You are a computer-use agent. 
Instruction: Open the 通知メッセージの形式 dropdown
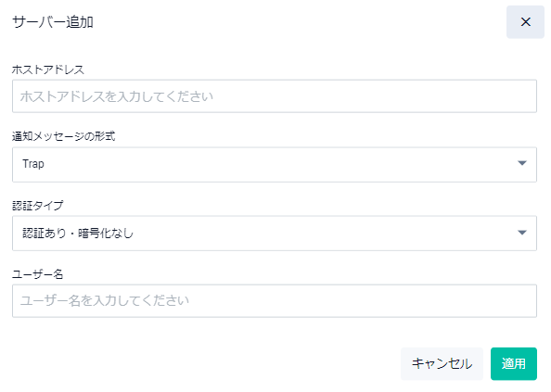point(275,165)
